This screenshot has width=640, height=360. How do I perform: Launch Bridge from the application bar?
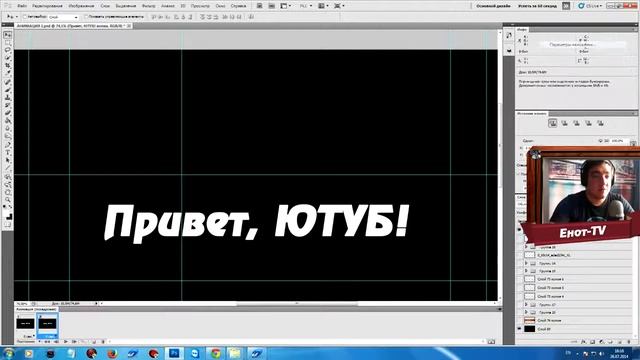(x=259, y=6)
